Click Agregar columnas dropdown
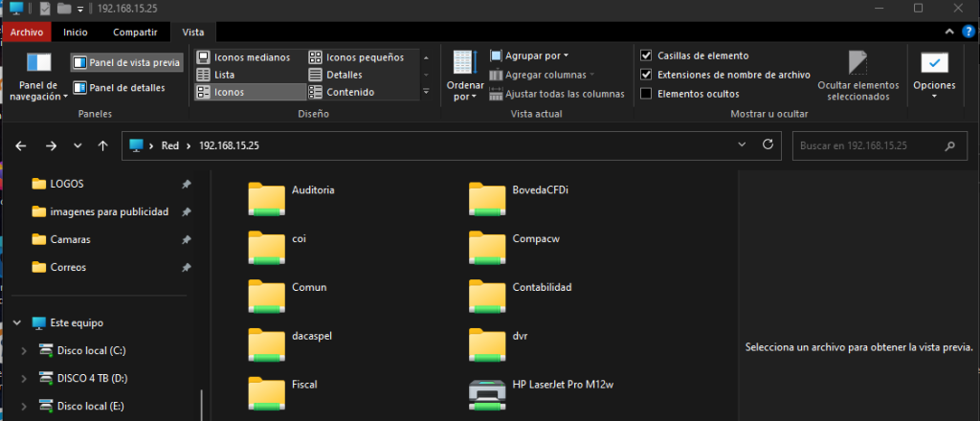The height and width of the screenshot is (421, 980). click(x=542, y=75)
